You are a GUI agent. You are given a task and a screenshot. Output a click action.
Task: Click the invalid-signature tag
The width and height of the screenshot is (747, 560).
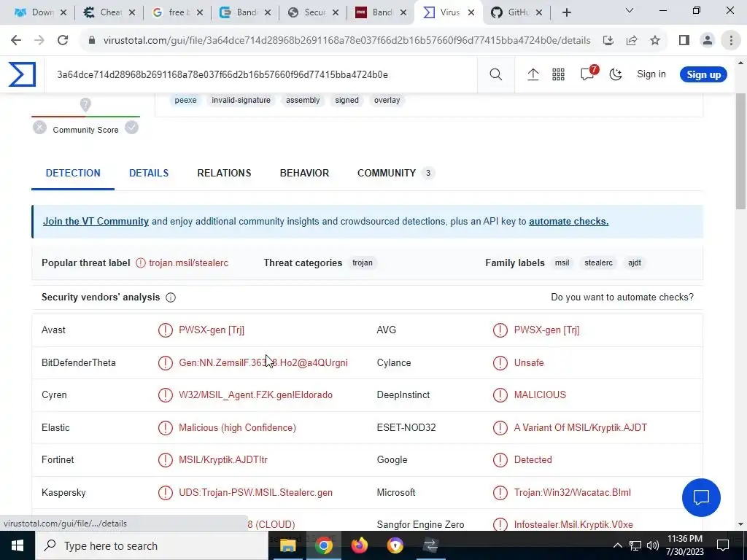click(x=241, y=100)
